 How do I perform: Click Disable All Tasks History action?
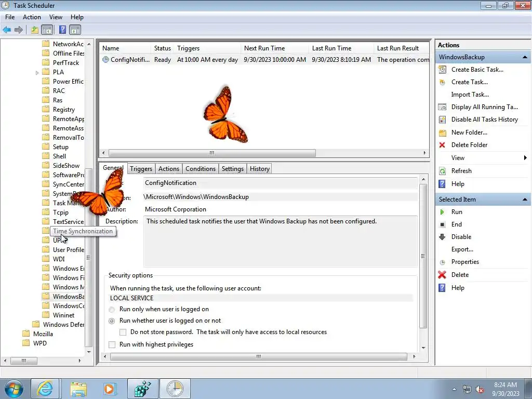click(x=484, y=119)
